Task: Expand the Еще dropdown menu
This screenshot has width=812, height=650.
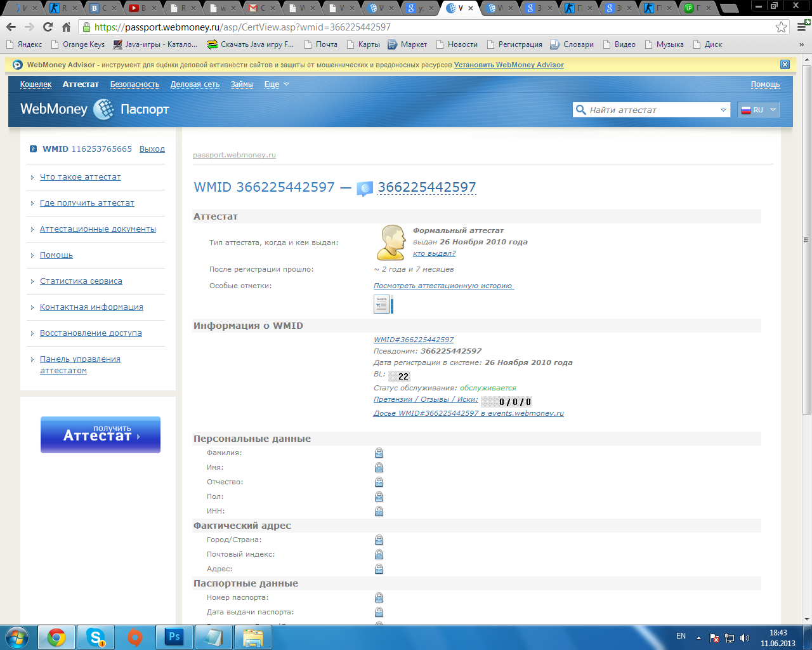Action: tap(277, 84)
